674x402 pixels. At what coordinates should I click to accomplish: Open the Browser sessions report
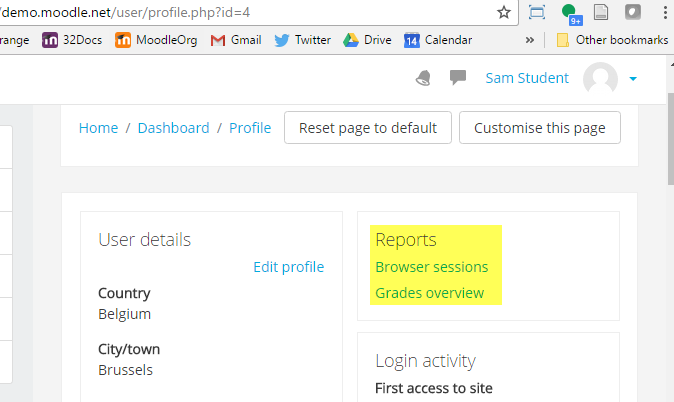[x=432, y=267]
